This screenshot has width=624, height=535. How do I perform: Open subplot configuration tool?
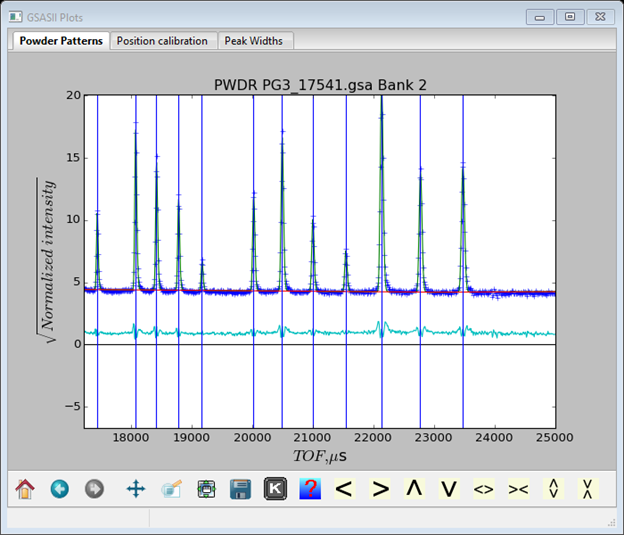(x=206, y=489)
